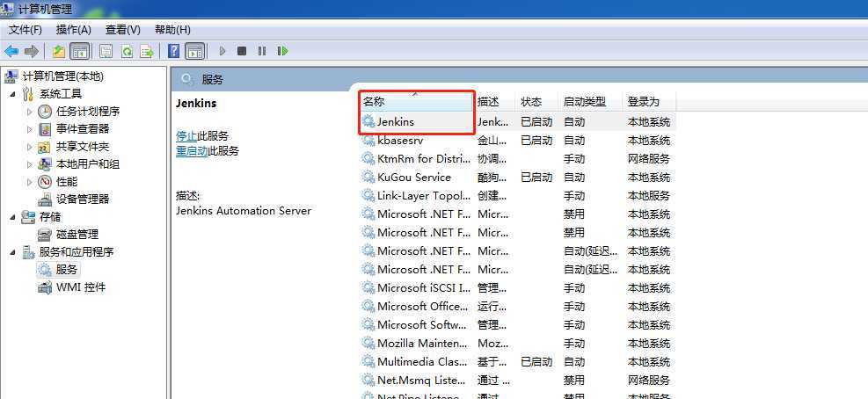Viewport: 868px width, 399px height.
Task: Open the 查看(V) menu
Action: 123,29
